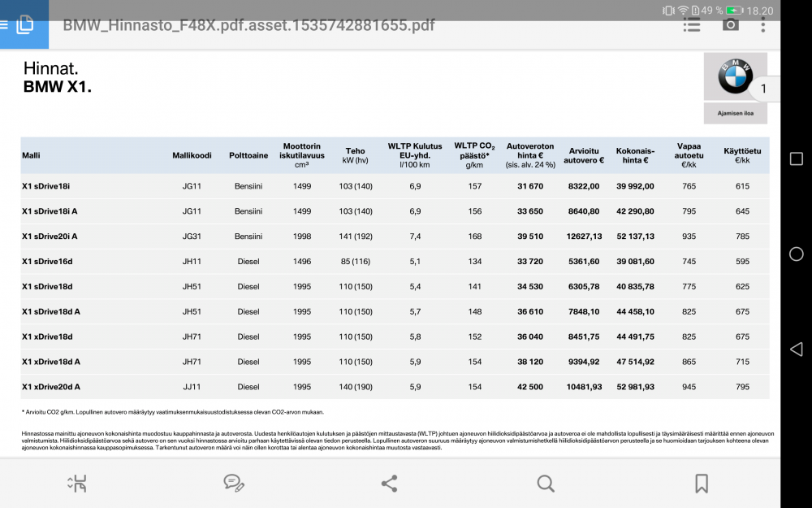812x508 pixels.
Task: Select the Polttoaine column header
Action: pyautogui.click(x=248, y=155)
